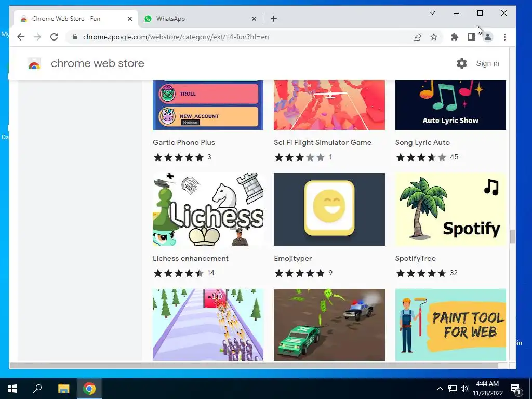
Task: Open the SpotifyTree palm thumbnail
Action: (450, 209)
